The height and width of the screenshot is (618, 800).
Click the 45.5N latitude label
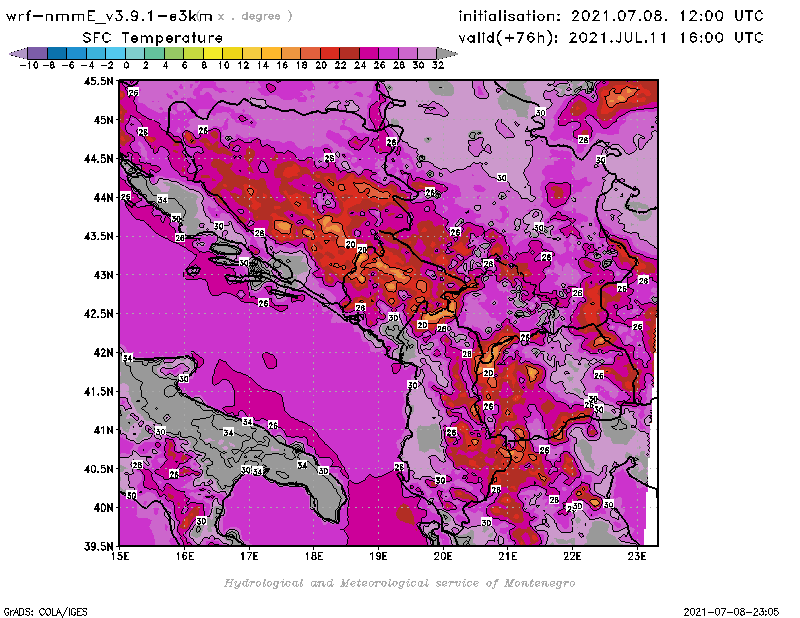coord(99,81)
